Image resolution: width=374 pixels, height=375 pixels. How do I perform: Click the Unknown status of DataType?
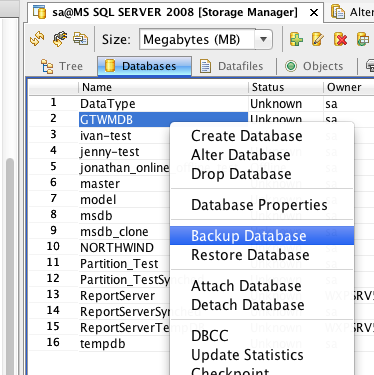(276, 104)
